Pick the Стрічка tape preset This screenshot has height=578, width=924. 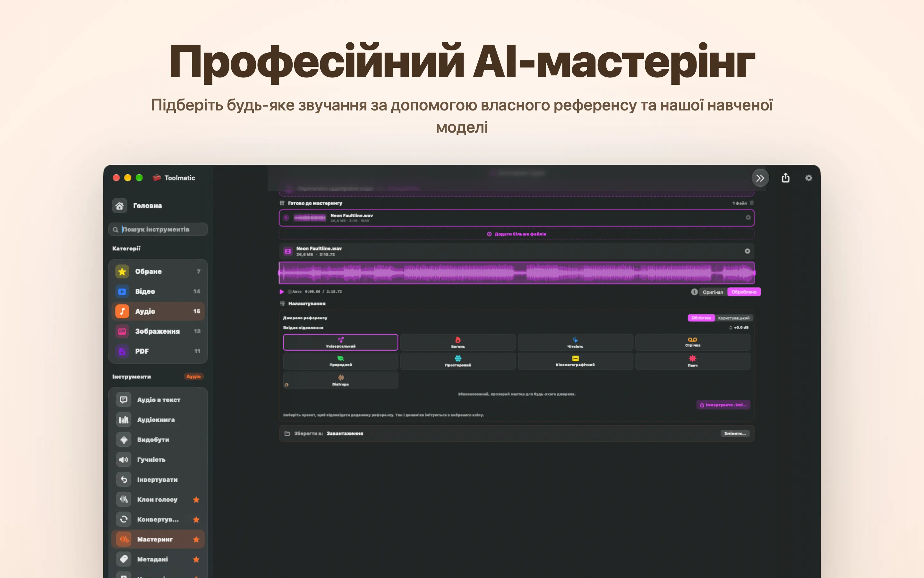[x=693, y=342]
